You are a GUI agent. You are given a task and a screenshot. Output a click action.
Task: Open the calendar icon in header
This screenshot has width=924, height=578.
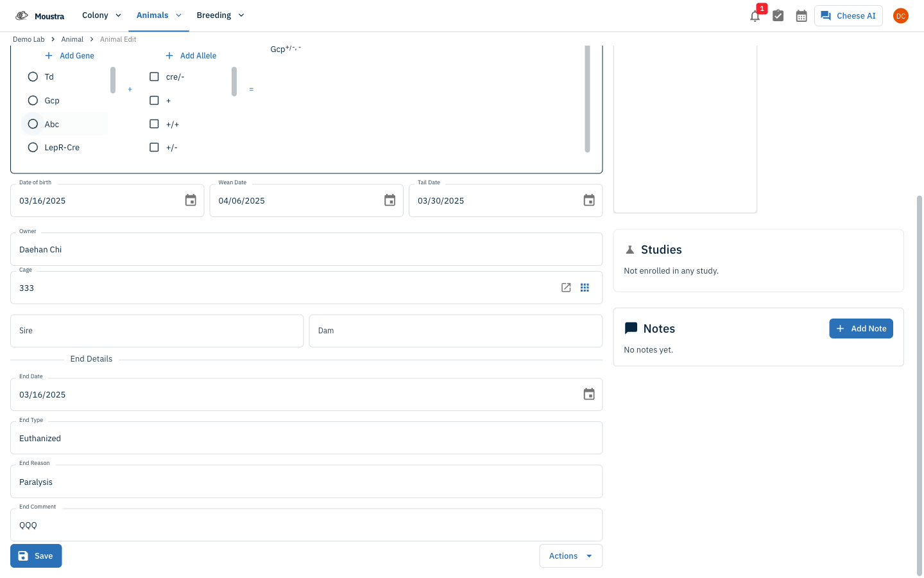pos(801,16)
